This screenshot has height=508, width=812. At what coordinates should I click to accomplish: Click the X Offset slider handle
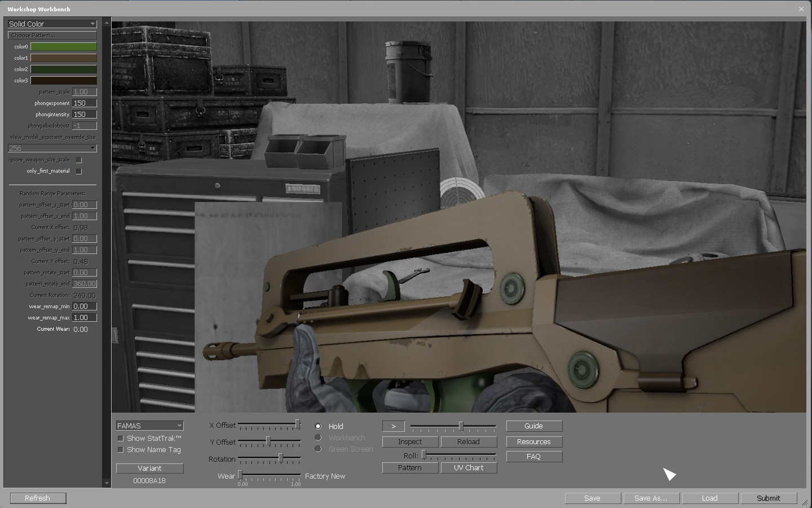click(297, 424)
